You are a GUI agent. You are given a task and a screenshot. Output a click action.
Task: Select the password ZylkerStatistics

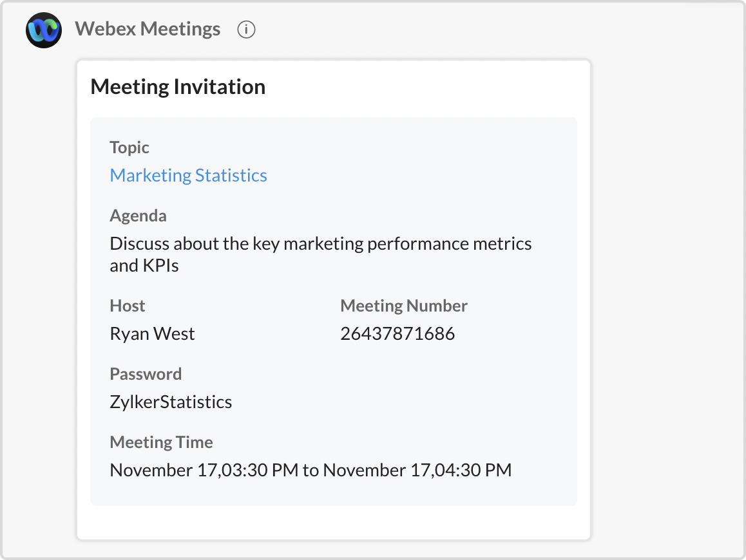point(171,402)
